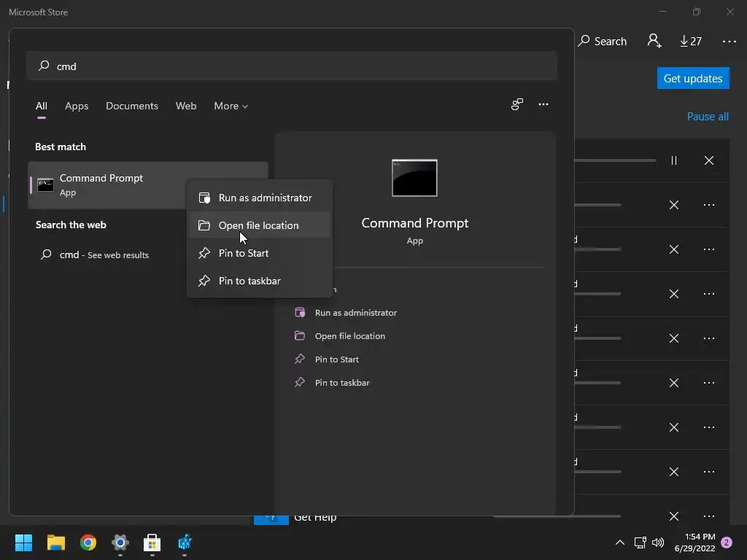This screenshot has height=560, width=747.
Task: Cancel the first Store download with pause button
Action: (709, 160)
